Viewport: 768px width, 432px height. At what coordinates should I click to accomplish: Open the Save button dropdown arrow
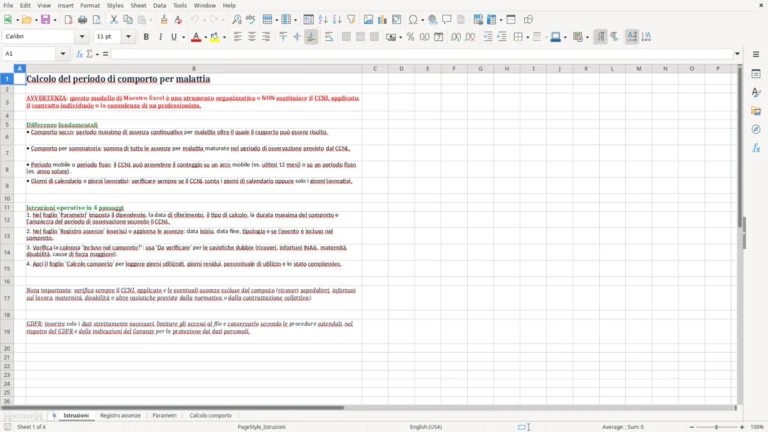point(55,20)
